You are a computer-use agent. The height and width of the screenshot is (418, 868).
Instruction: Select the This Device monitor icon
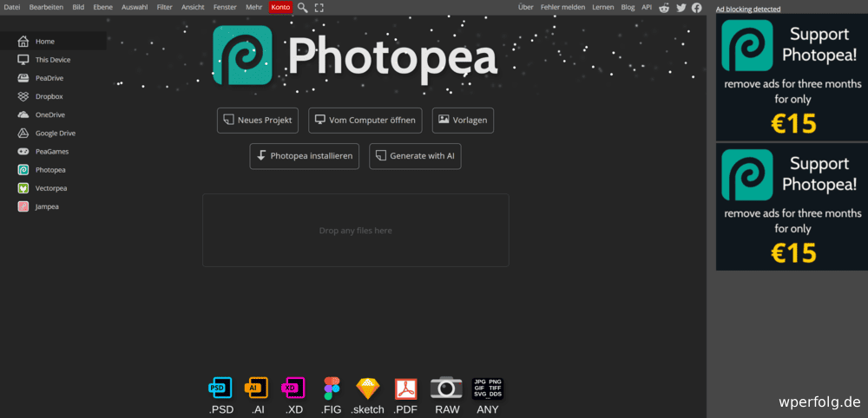[23, 60]
